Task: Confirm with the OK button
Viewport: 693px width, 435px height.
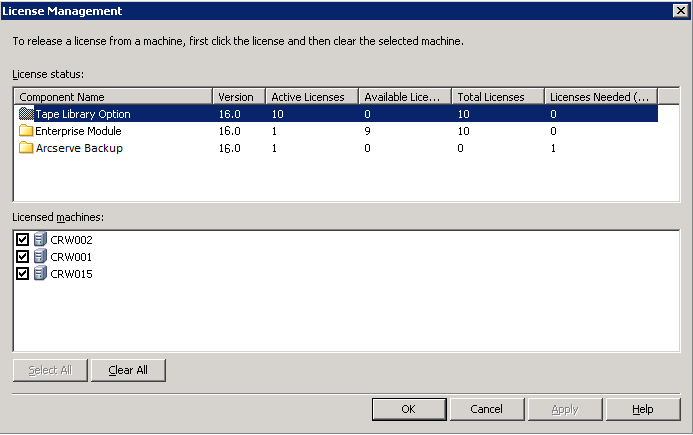Action: [409, 409]
